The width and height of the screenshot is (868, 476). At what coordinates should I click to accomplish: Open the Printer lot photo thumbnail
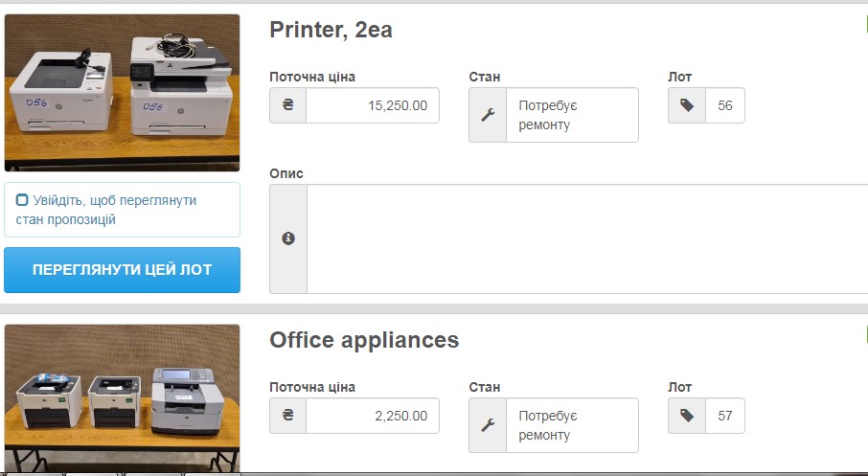coord(122,93)
